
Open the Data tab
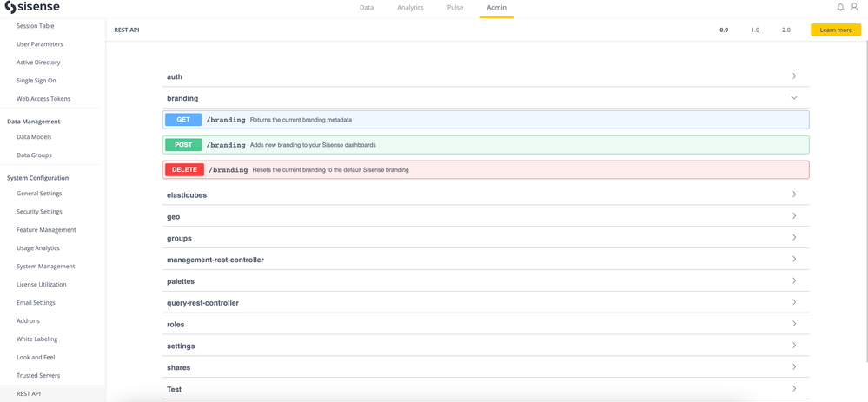coord(367,8)
